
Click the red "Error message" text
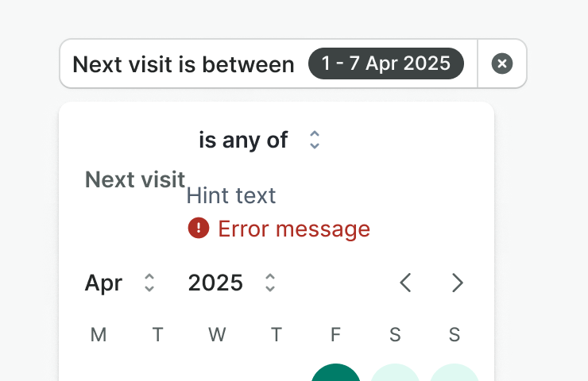(x=294, y=229)
